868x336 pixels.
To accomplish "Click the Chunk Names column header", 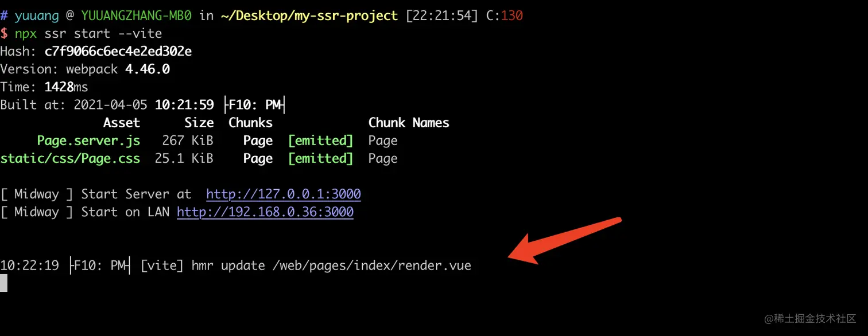I will pos(409,123).
